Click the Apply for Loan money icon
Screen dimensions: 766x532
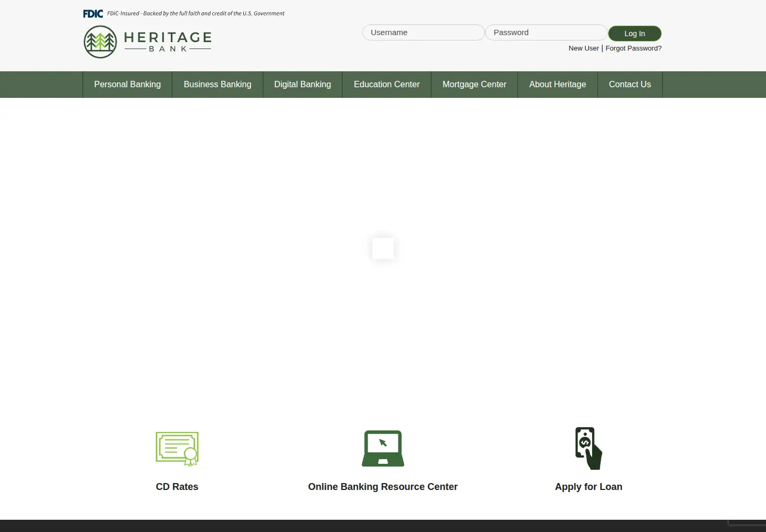click(x=588, y=448)
